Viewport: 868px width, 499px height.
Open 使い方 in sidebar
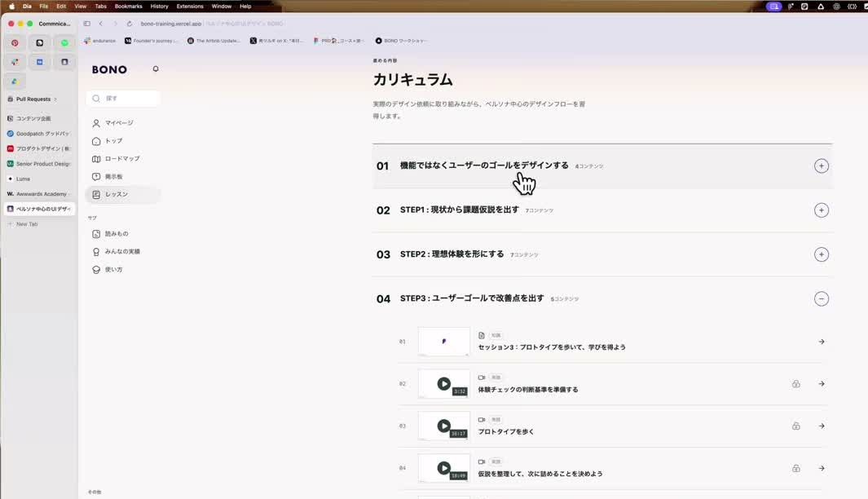pyautogui.click(x=123, y=270)
